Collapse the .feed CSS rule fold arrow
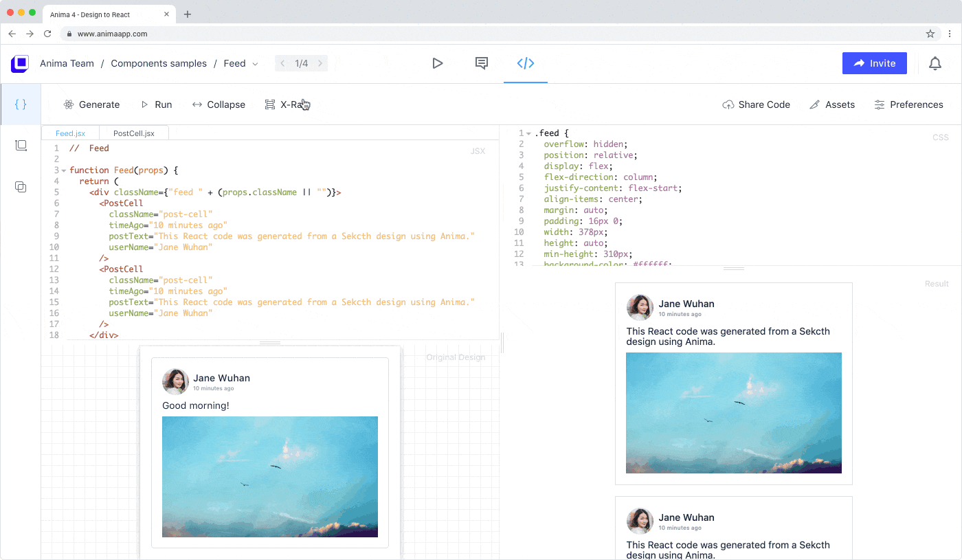Viewport: 962px width, 560px height. [528, 133]
